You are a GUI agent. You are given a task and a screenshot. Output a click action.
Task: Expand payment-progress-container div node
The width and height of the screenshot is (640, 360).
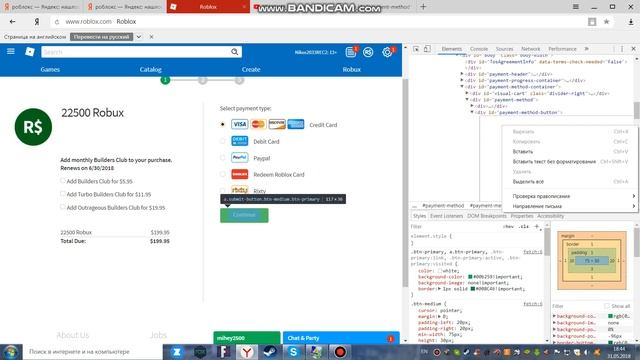(x=462, y=80)
